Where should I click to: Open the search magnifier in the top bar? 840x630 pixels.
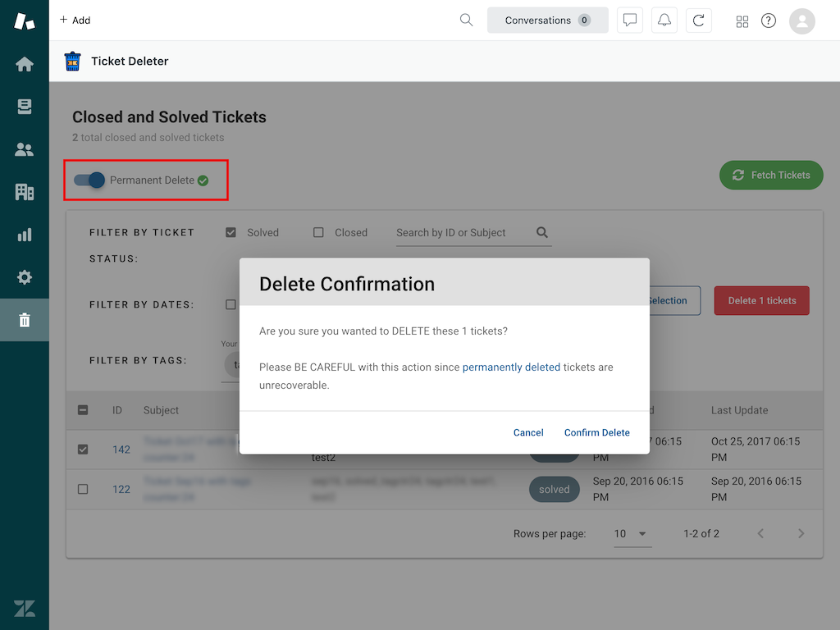(x=466, y=21)
